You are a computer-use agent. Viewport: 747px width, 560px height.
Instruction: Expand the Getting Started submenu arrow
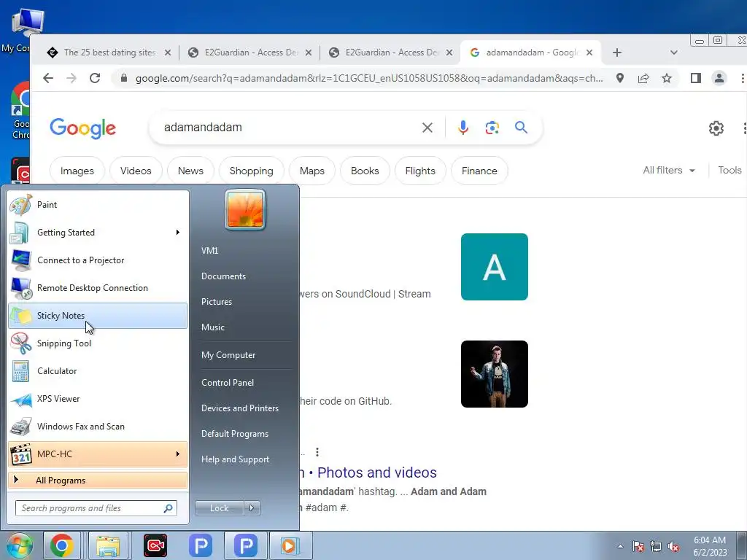pos(178,233)
